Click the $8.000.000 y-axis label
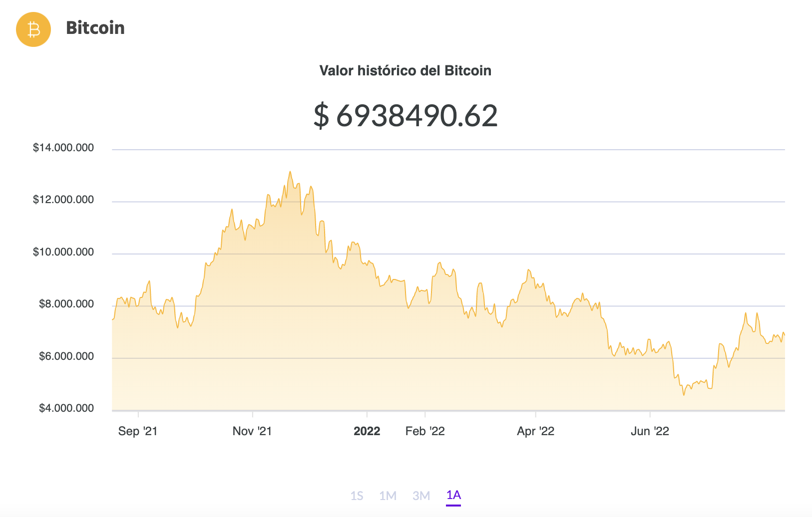 click(x=66, y=304)
